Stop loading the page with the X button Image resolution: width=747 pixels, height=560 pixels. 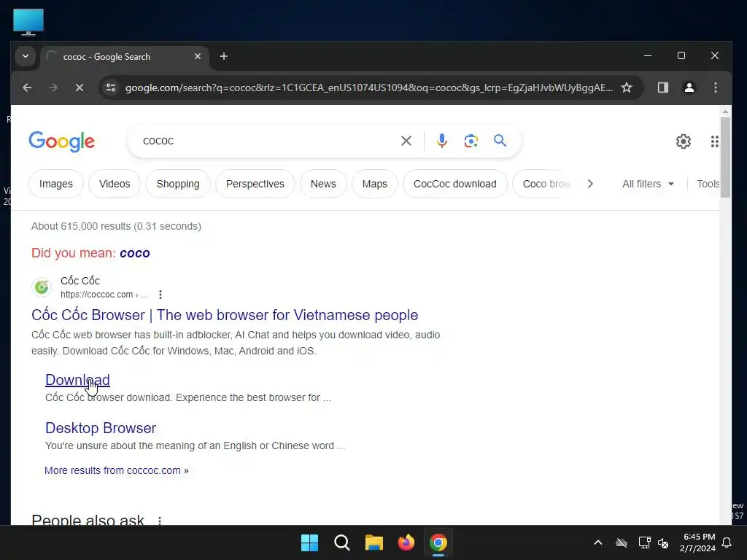click(x=79, y=87)
